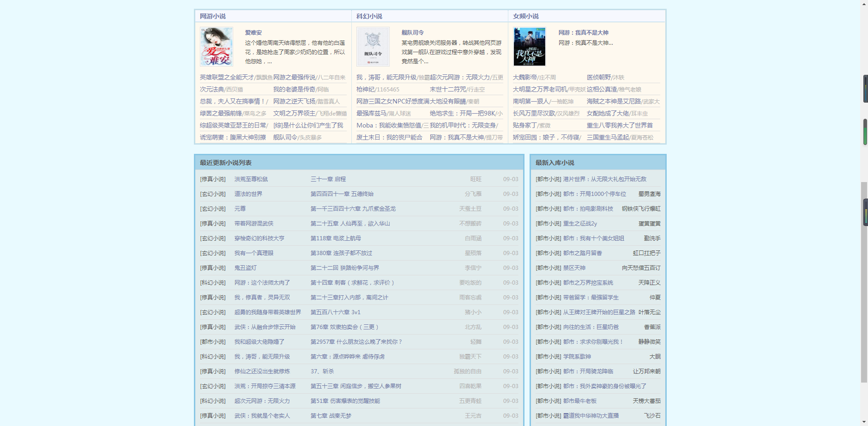Open the novel 我和超级大佬隐婚了
868x426 pixels.
[259, 342]
